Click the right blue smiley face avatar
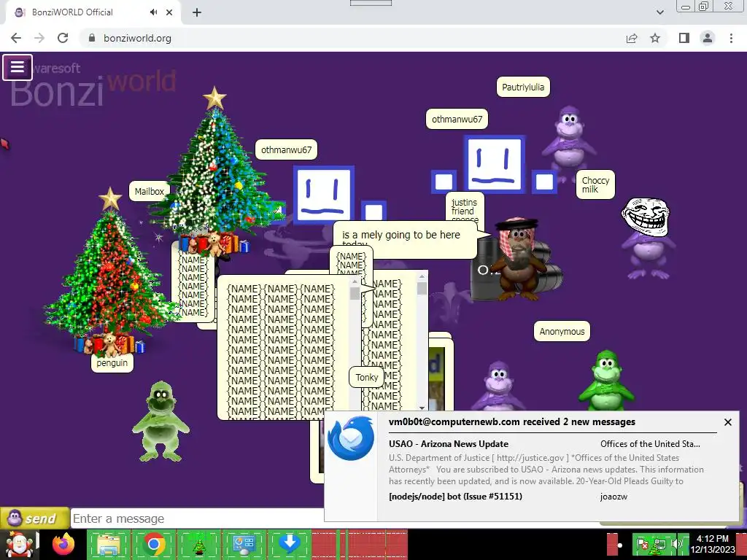This screenshot has width=747, height=560. (x=494, y=164)
